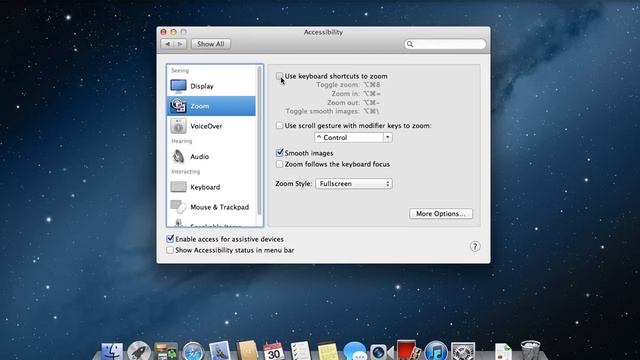Open Photo Booth icon in Dock
This screenshot has width=640, height=360.
pos(409,351)
